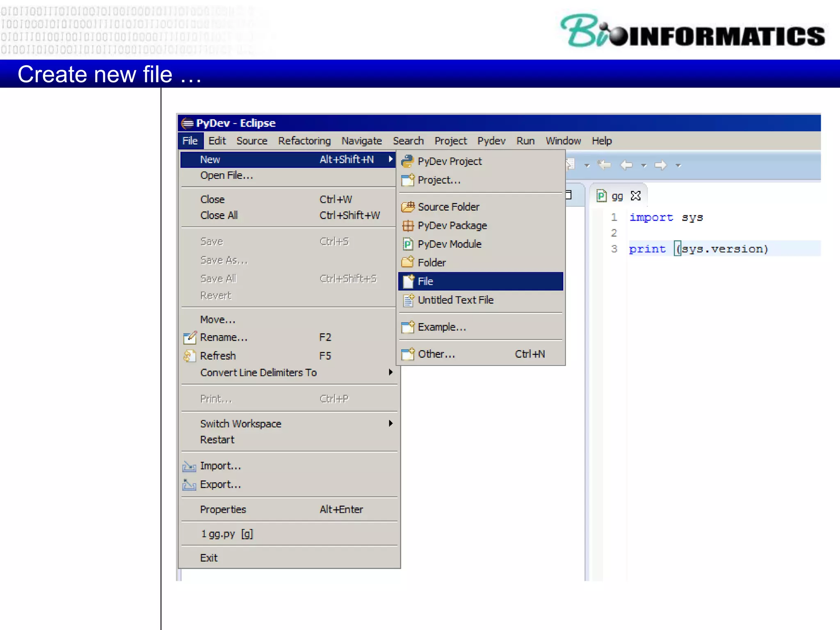Open dropdown arrow next to Back button
This screenshot has height=630, width=840.
tap(644, 166)
